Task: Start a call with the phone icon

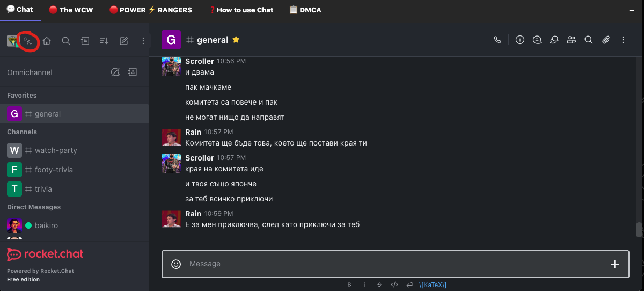Action: pos(497,40)
